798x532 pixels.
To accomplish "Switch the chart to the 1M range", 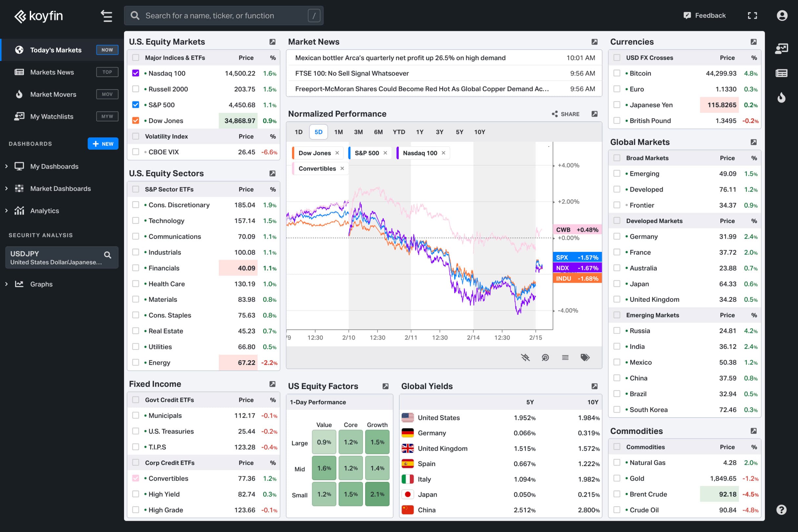I will (338, 132).
